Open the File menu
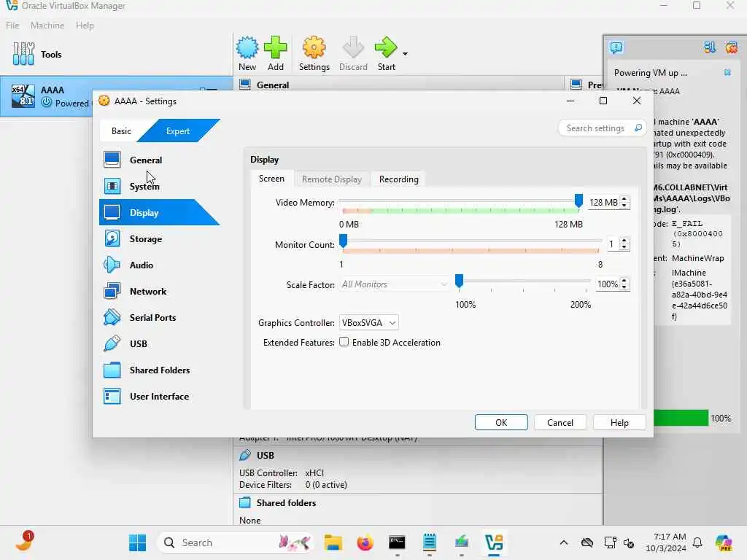Viewport: 747px width, 560px height. coord(12,26)
